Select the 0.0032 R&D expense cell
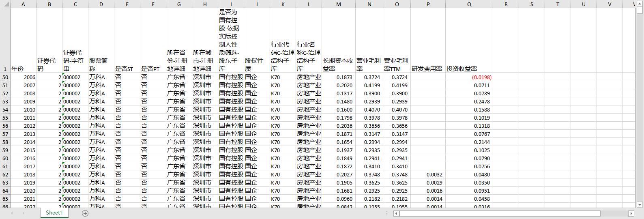644x219 pixels. coord(428,174)
